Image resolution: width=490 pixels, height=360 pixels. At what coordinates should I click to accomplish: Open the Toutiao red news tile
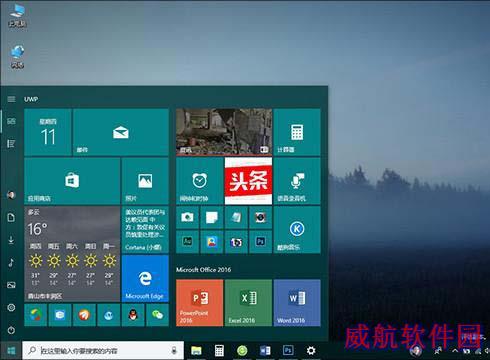coord(248,181)
